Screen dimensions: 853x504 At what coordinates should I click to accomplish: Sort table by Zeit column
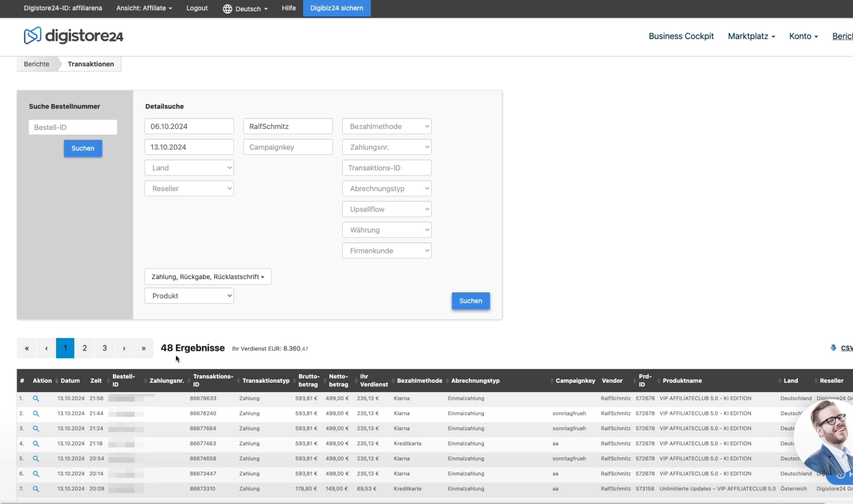[96, 381]
